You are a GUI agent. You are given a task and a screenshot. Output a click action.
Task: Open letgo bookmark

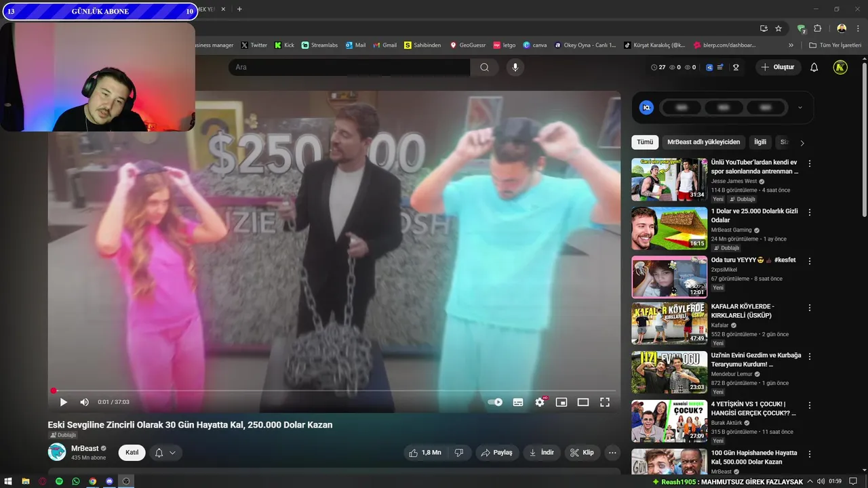pyautogui.click(x=505, y=45)
